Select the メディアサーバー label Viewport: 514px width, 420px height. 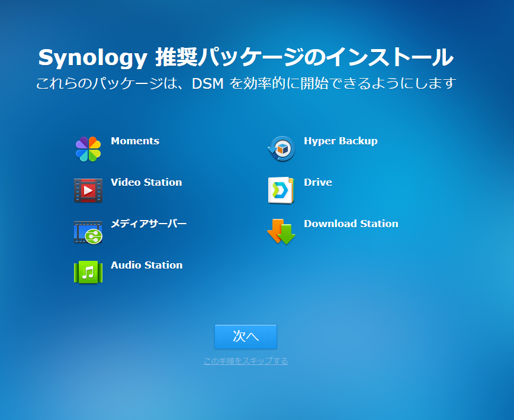149,224
